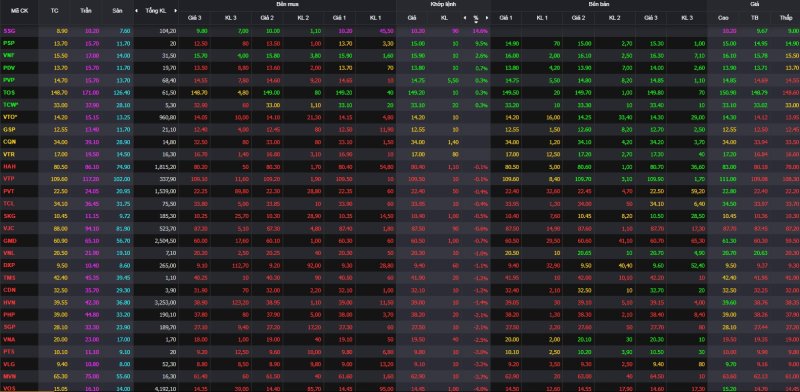Open the HAH stock symbol
The width and height of the screenshot is (800, 392).
(9, 166)
